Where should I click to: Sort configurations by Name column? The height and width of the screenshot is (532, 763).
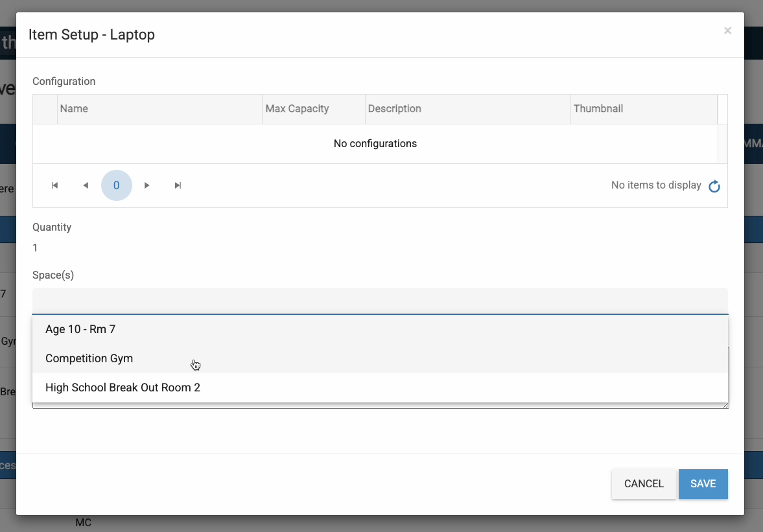click(x=159, y=109)
